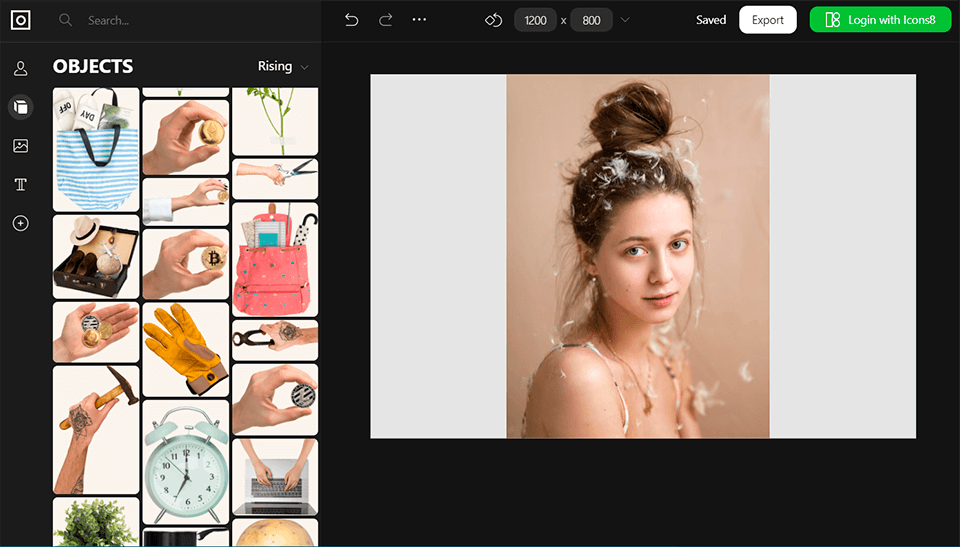Image resolution: width=960 pixels, height=547 pixels.
Task: Select the Text tool icon
Action: (x=21, y=184)
